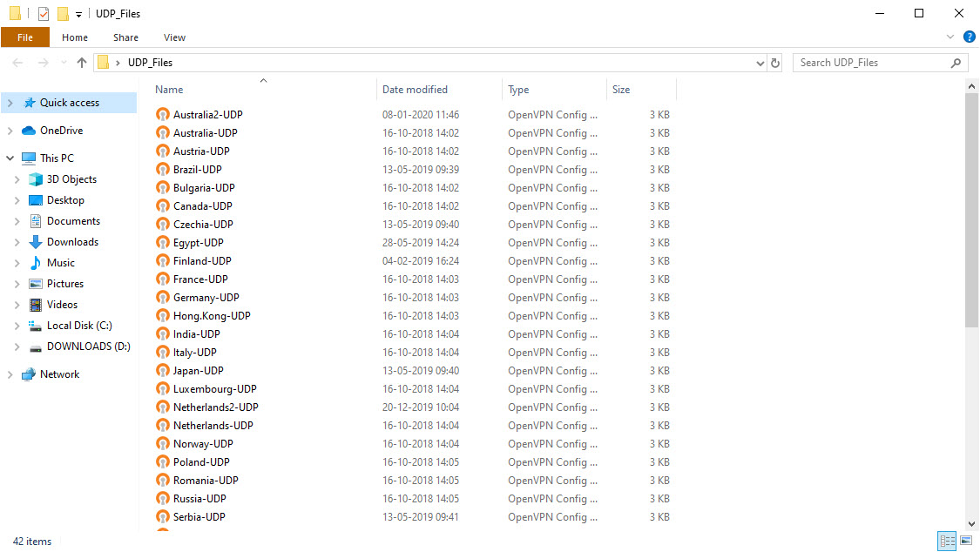This screenshot has width=980, height=552.
Task: Open the File tab
Action: tap(25, 37)
